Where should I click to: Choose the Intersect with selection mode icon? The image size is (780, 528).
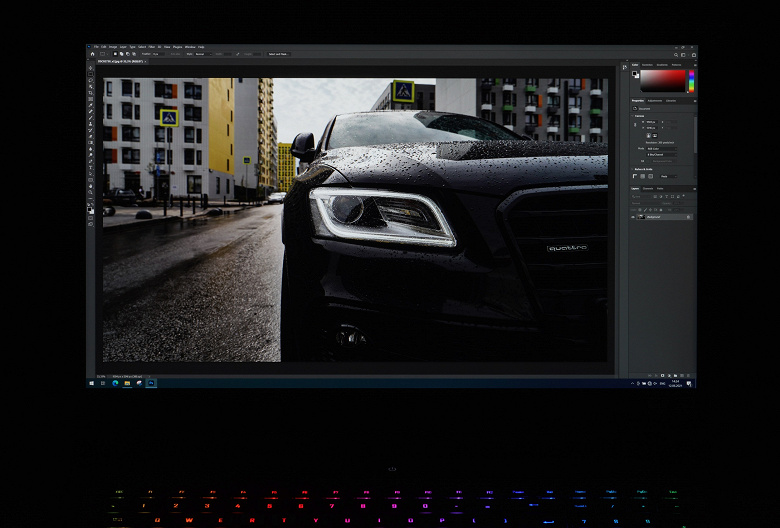coord(134,54)
